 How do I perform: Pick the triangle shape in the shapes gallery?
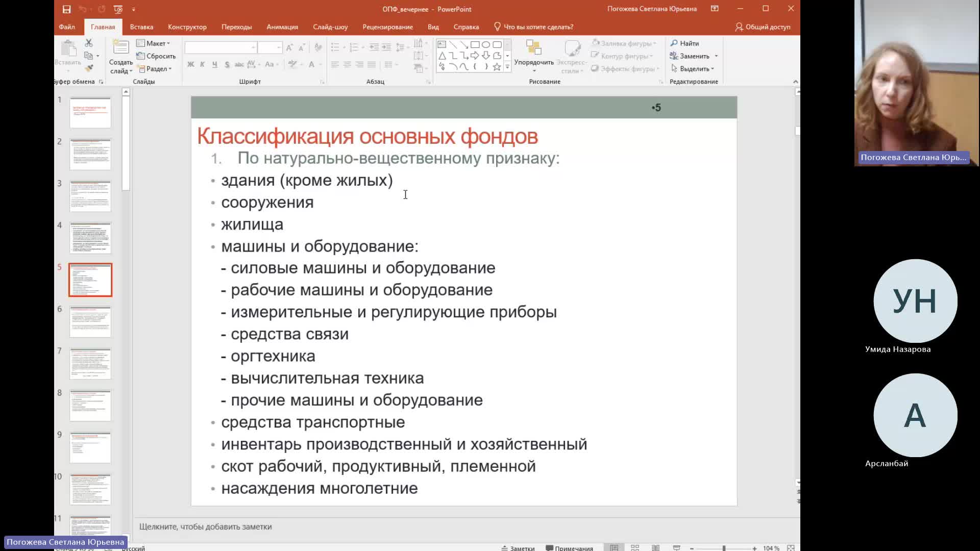pyautogui.click(x=442, y=55)
